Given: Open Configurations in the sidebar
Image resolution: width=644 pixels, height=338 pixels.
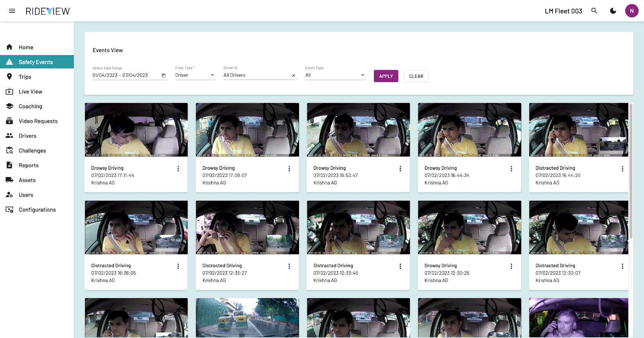Looking at the screenshot, I should point(37,210).
